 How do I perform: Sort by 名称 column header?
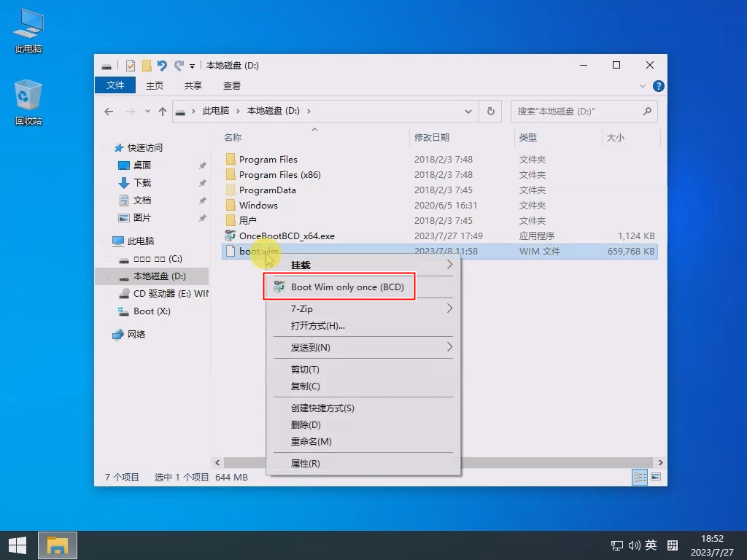(x=233, y=138)
